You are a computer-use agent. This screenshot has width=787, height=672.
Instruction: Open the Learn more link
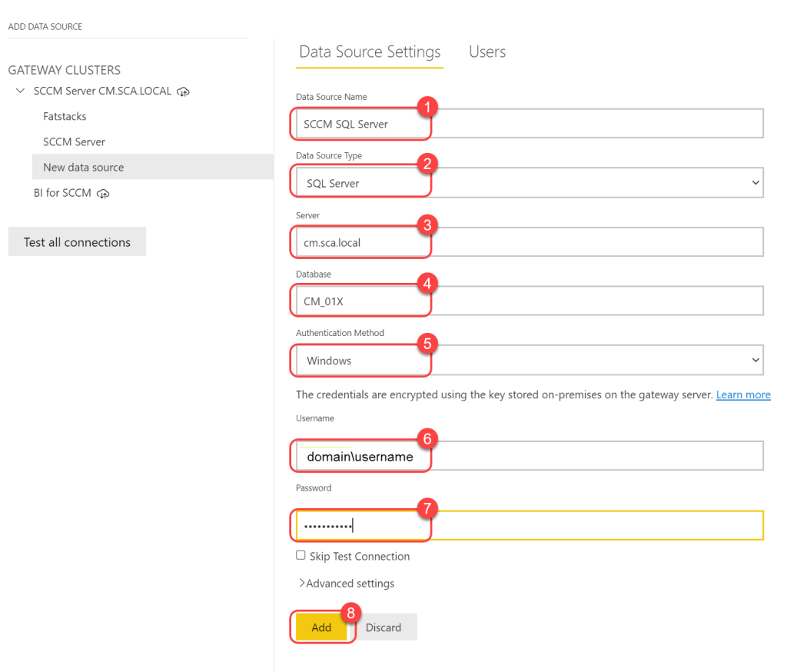[x=742, y=394]
